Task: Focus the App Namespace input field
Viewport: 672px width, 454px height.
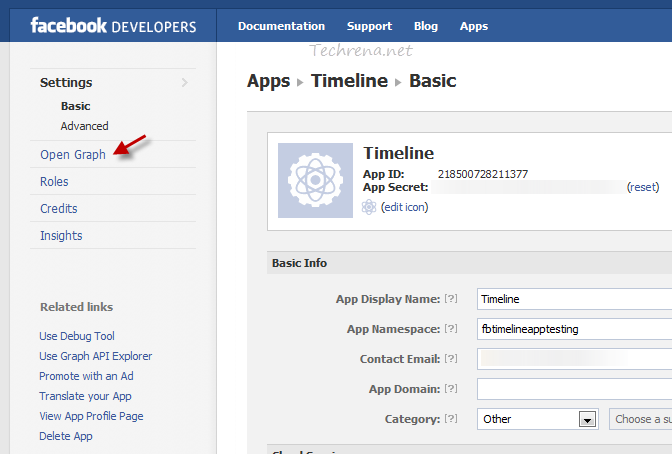Action: click(574, 329)
